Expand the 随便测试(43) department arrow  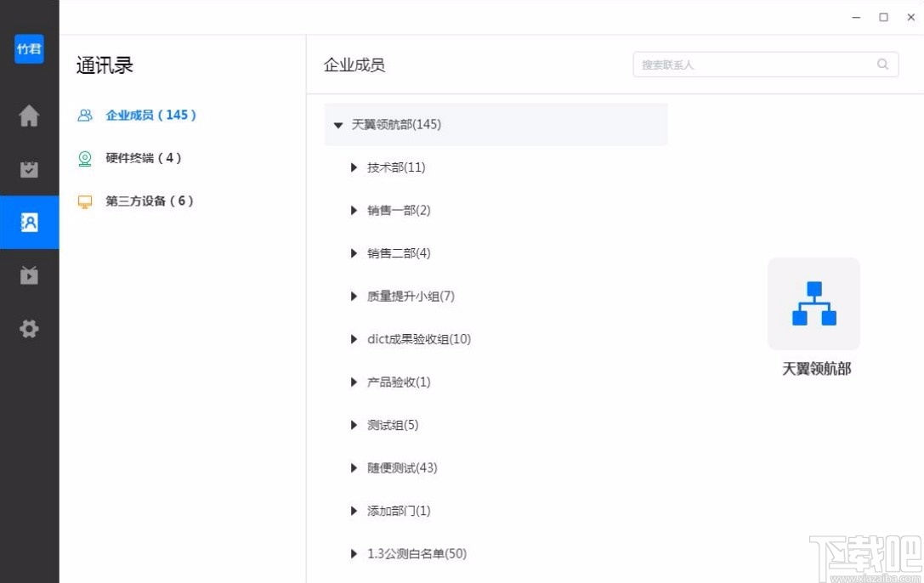354,468
